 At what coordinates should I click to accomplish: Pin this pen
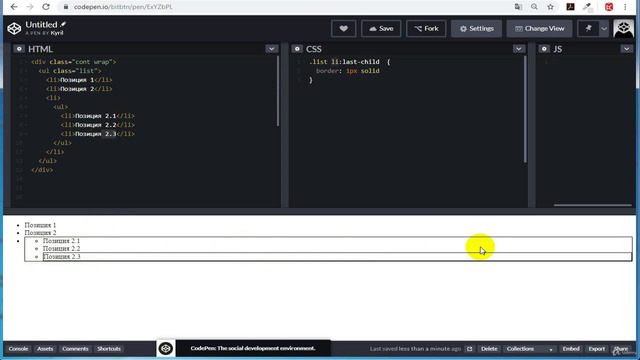click(588, 29)
